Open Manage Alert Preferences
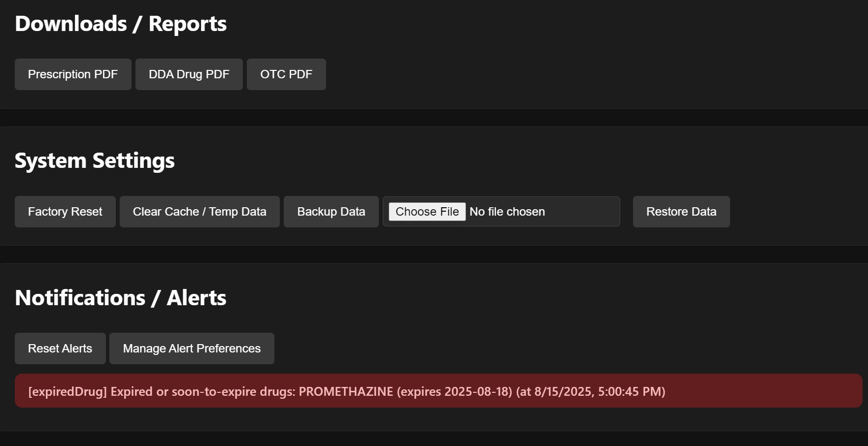 [192, 349]
